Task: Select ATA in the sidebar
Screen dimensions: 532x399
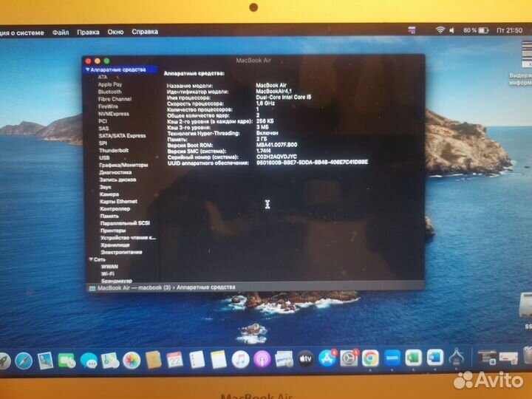Action: point(103,78)
